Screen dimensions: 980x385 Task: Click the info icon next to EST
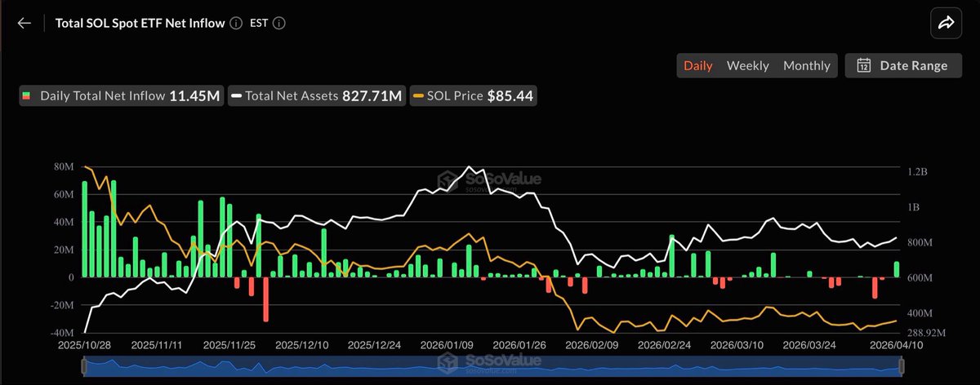tap(278, 24)
